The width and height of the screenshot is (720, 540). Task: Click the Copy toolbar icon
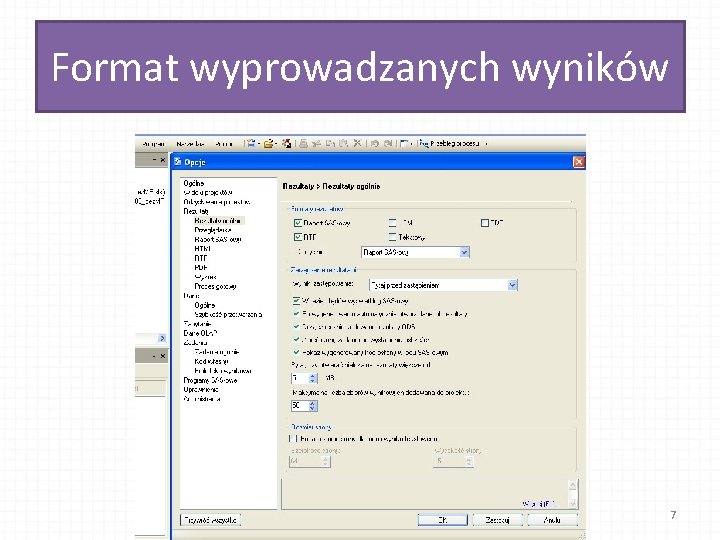[330, 144]
